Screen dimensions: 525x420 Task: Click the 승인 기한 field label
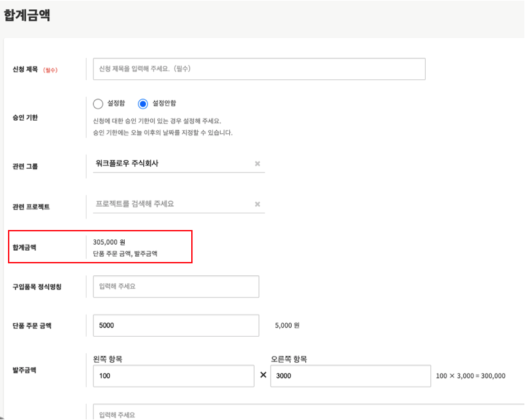25,117
